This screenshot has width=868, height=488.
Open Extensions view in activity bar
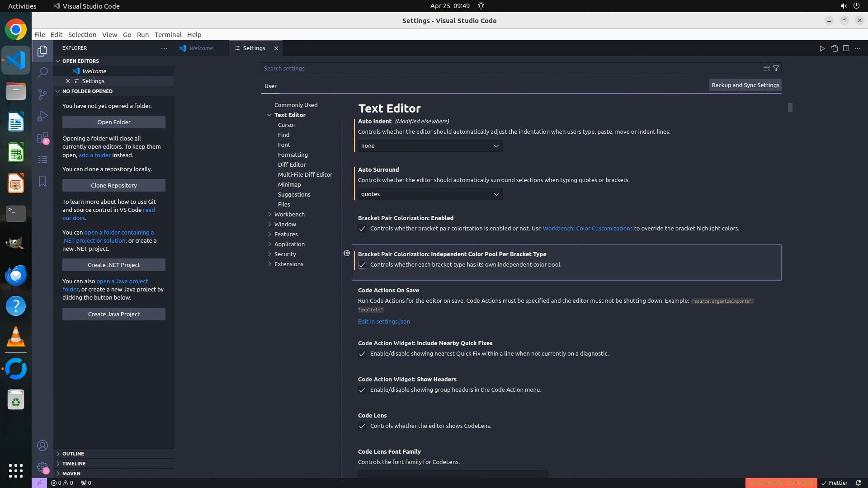point(42,138)
